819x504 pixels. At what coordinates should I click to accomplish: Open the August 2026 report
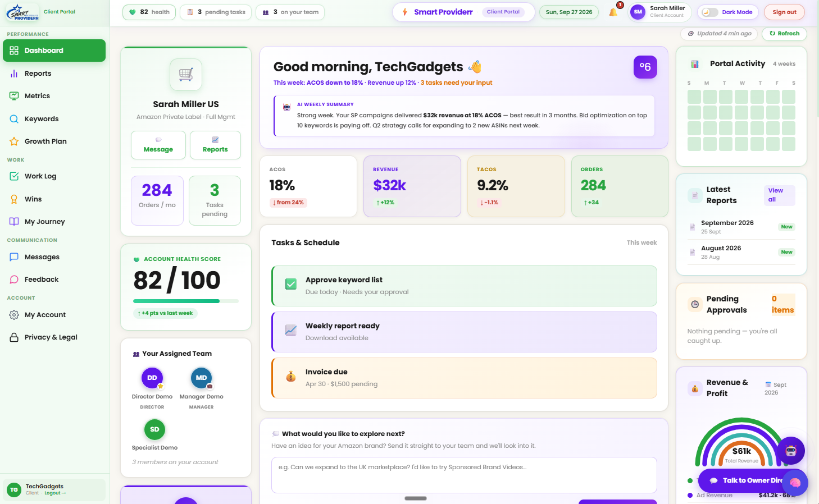pyautogui.click(x=741, y=252)
